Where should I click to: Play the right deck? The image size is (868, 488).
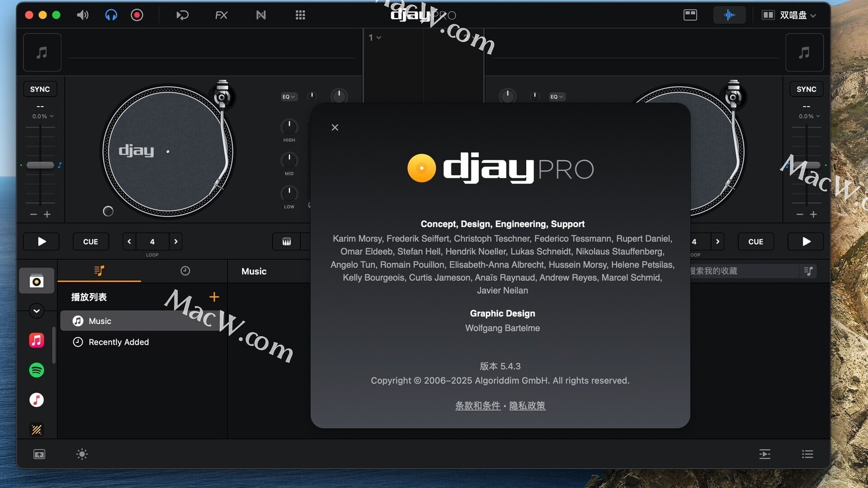coord(806,242)
